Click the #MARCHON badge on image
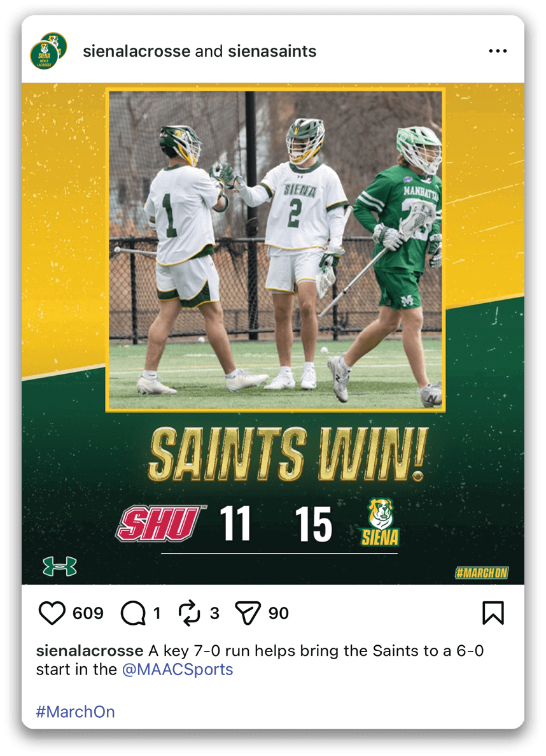This screenshot has width=546, height=756. click(x=482, y=573)
